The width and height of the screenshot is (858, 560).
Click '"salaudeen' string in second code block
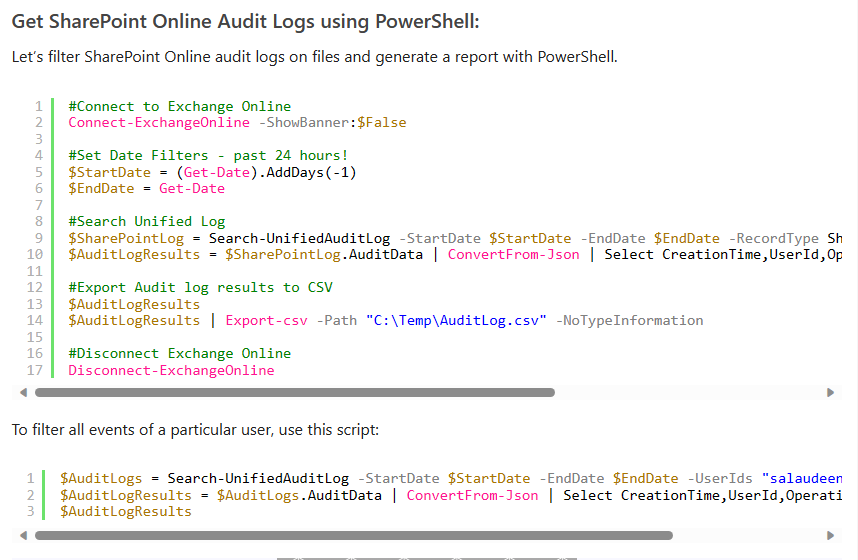tap(802, 478)
